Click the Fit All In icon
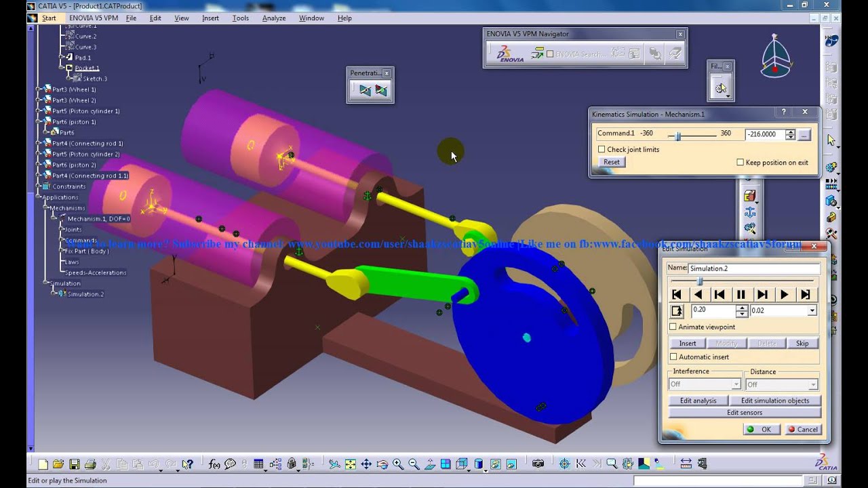 coord(351,464)
